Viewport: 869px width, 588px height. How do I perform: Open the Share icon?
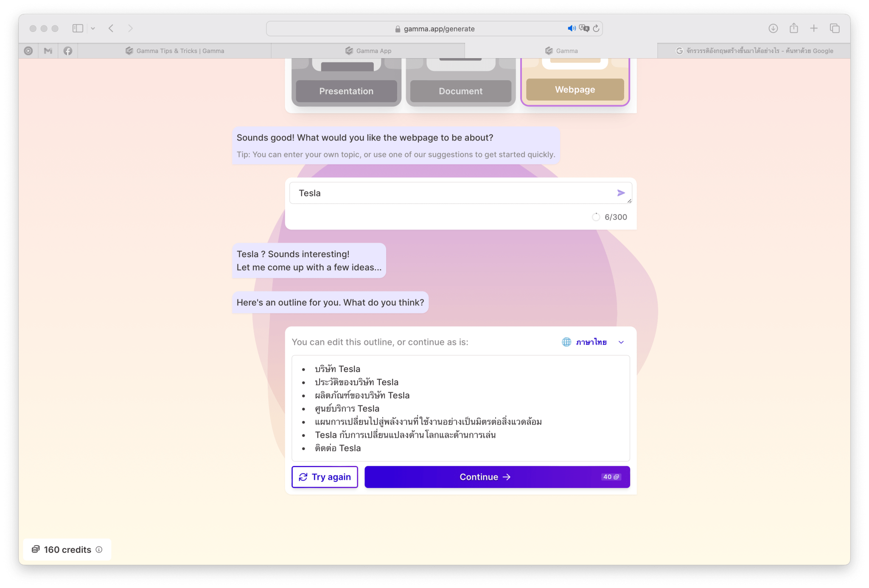793,28
